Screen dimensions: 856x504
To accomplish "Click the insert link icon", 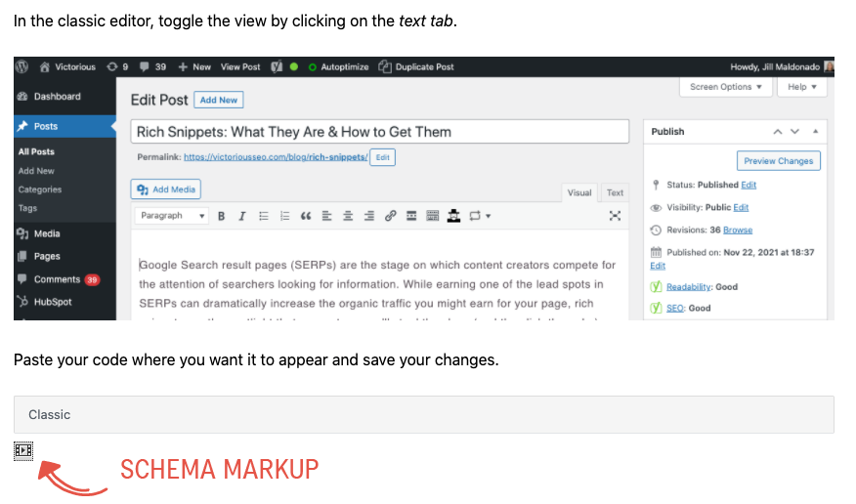I will pos(390,216).
